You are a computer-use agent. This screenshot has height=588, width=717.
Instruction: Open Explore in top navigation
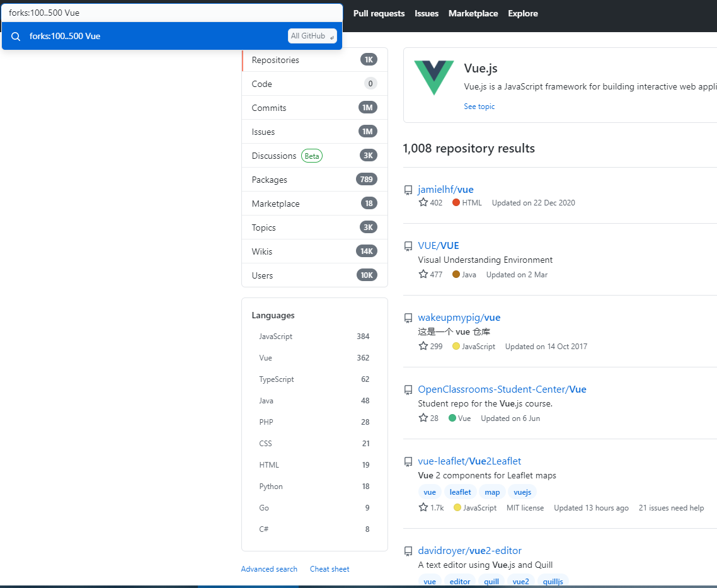click(x=523, y=14)
